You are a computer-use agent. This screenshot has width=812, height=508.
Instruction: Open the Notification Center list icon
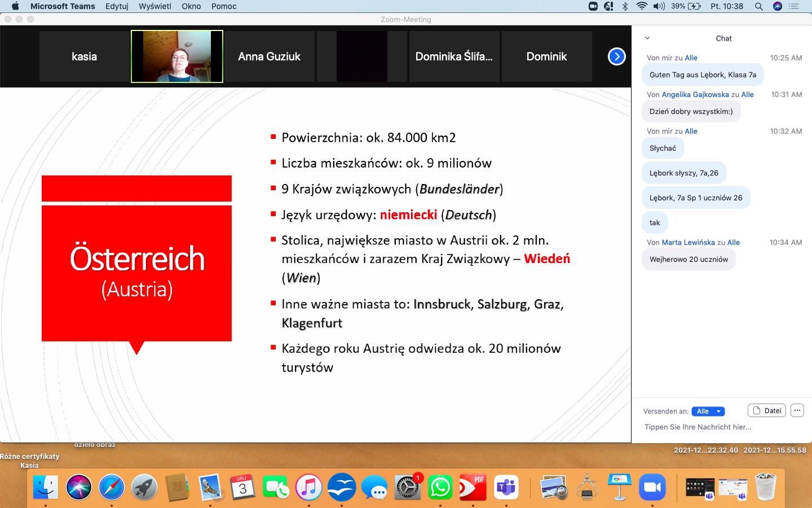click(795, 6)
